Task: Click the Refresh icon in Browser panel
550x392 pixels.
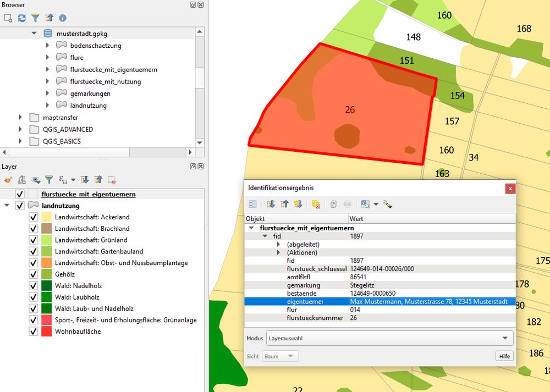Action: point(22,18)
